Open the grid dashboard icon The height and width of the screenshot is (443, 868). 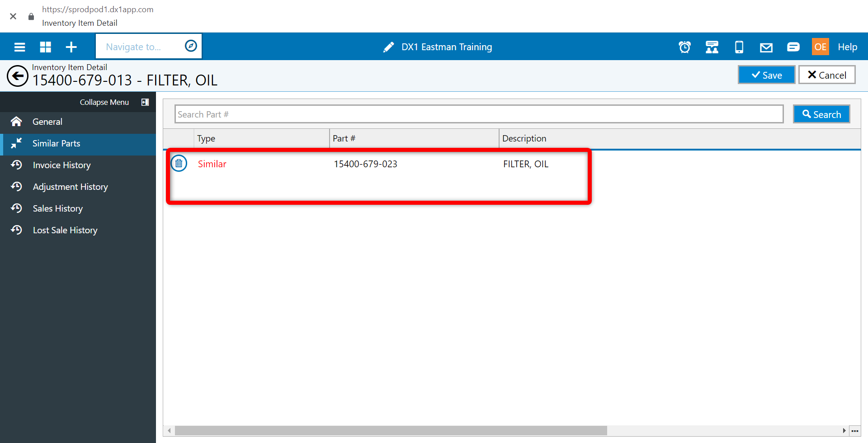pyautogui.click(x=46, y=47)
